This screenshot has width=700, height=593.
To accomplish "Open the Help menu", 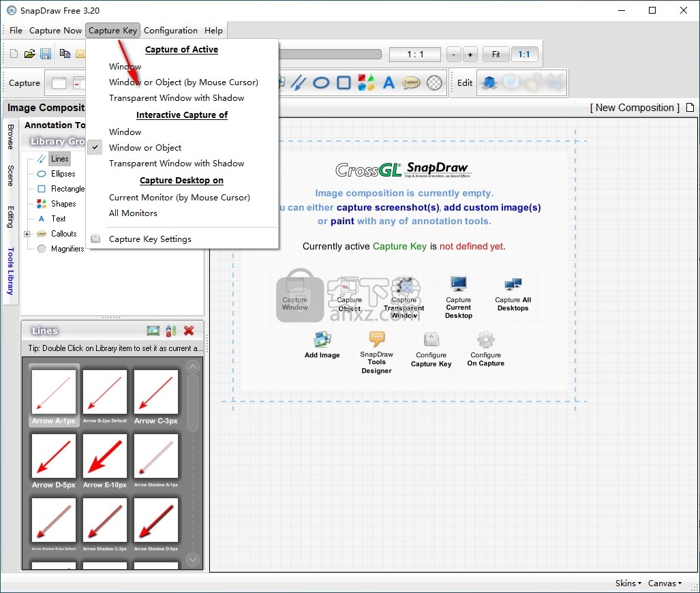I will (213, 31).
